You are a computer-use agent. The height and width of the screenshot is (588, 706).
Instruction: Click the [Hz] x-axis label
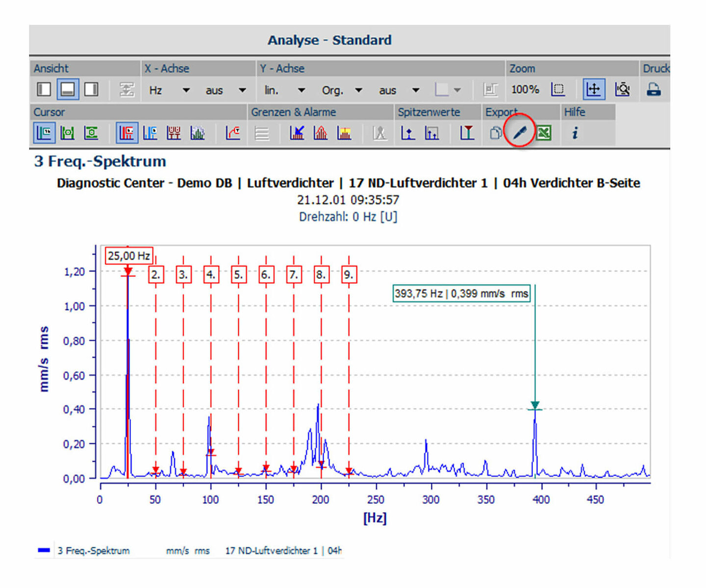pos(375,518)
